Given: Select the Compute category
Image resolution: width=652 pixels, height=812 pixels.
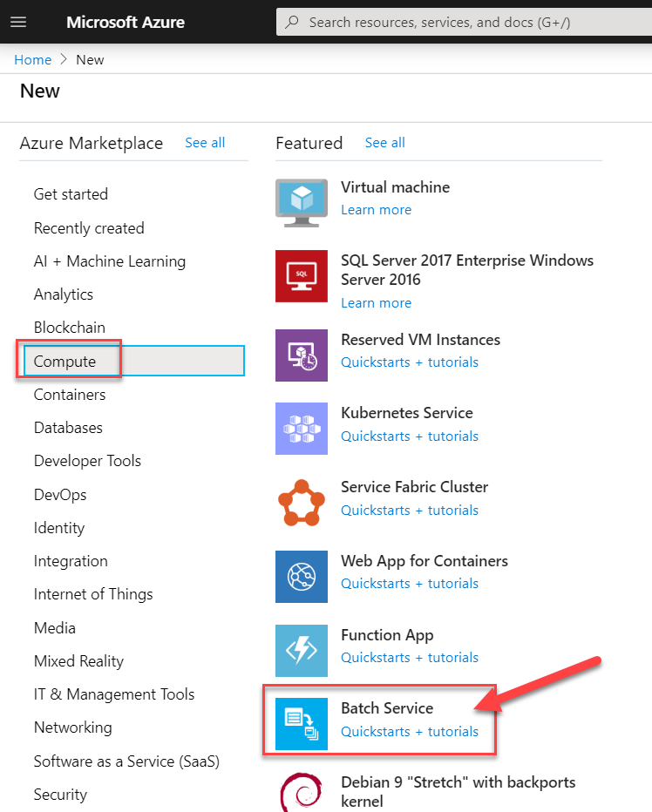Looking at the screenshot, I should click(x=133, y=361).
